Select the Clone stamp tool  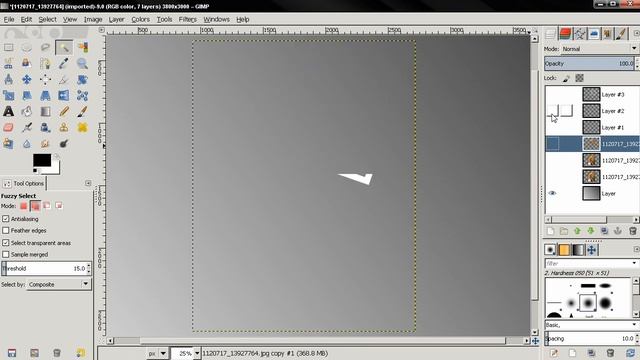(x=64, y=128)
